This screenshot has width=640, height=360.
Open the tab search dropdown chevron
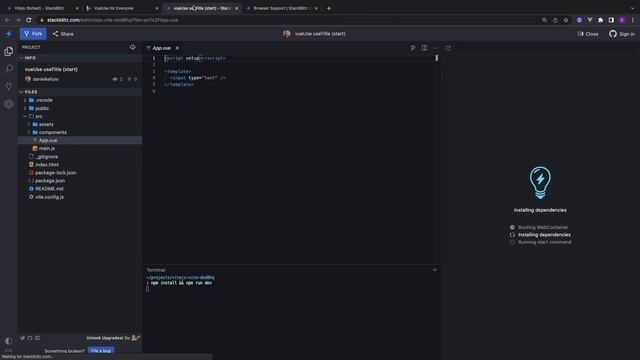(632, 8)
